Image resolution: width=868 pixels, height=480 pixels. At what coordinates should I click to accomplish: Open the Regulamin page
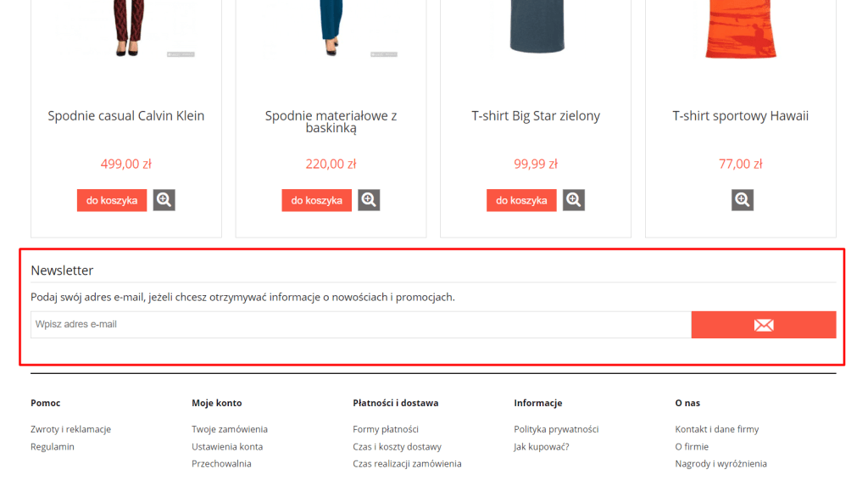coord(53,447)
